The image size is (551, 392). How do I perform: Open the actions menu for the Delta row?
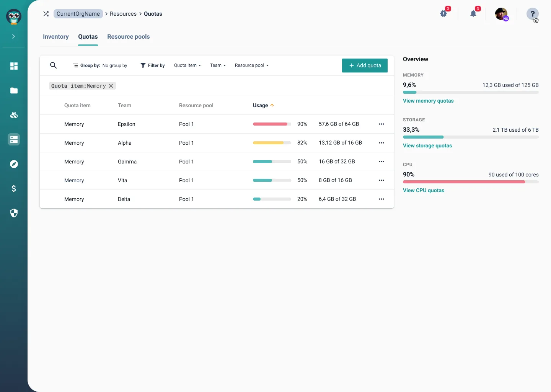point(381,199)
